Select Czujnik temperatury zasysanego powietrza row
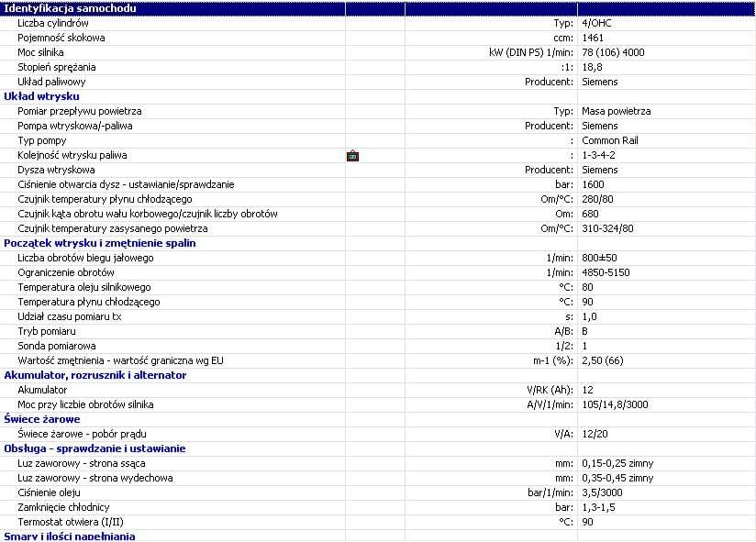Screen dimensions: 756x542 tap(378, 229)
